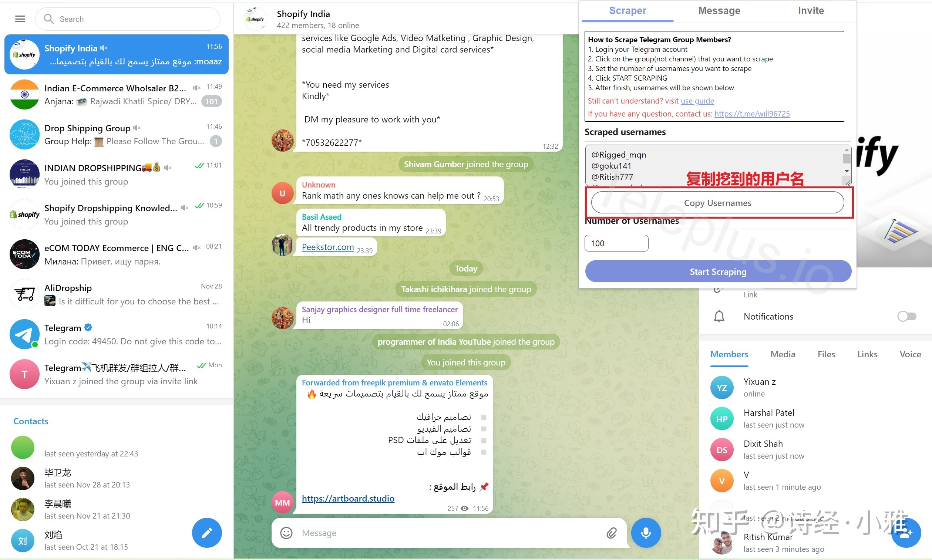932x560 pixels.
Task: Click the microphone icon in message bar
Action: pyautogui.click(x=646, y=532)
